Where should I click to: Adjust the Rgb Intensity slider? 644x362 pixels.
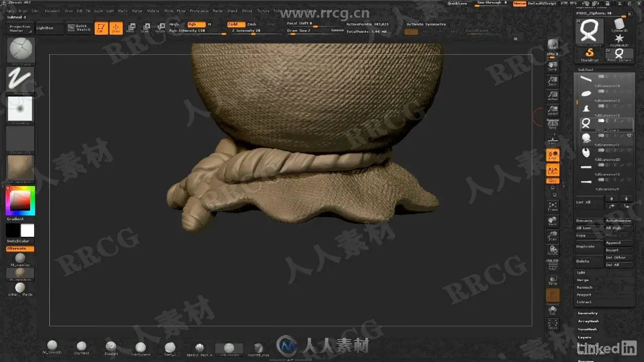197,31
